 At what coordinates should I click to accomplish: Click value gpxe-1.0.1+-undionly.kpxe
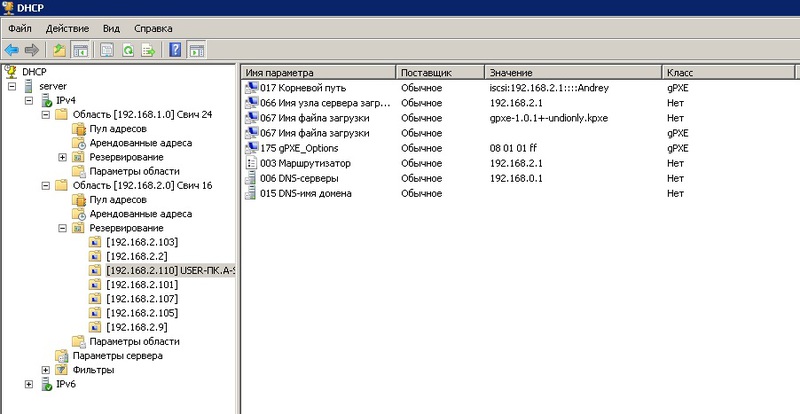548,118
